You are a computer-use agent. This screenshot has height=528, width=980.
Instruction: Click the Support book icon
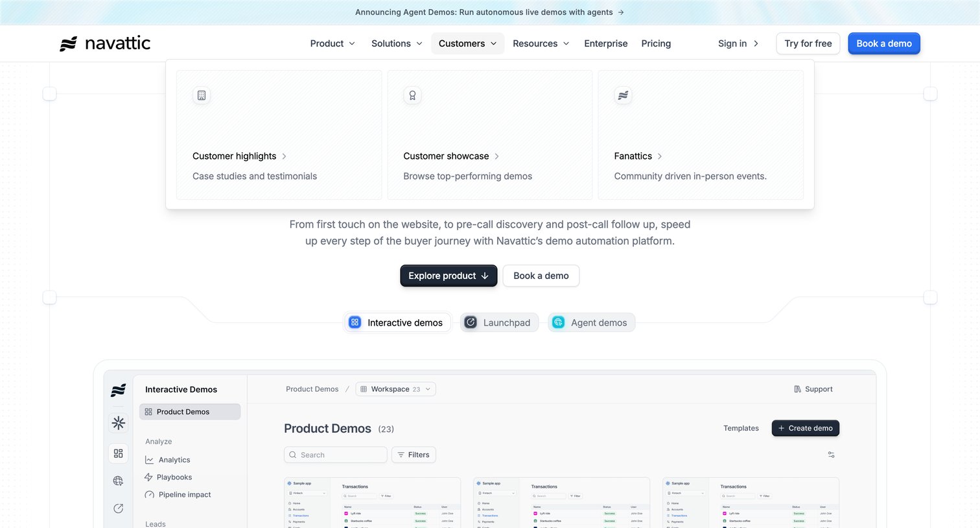coord(797,389)
